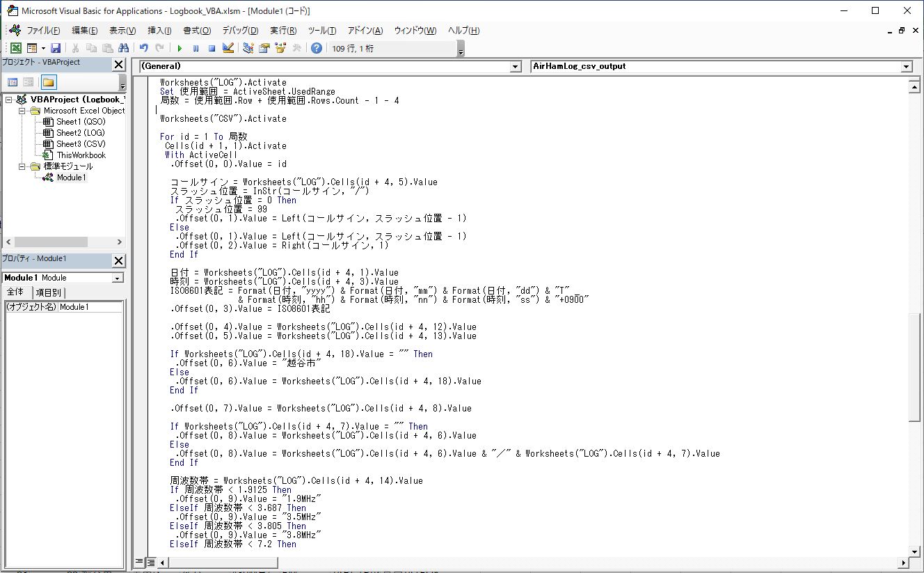Open Insert UserForm dropdown arrow
Viewport: 924px width, 573px height.
[x=43, y=48]
